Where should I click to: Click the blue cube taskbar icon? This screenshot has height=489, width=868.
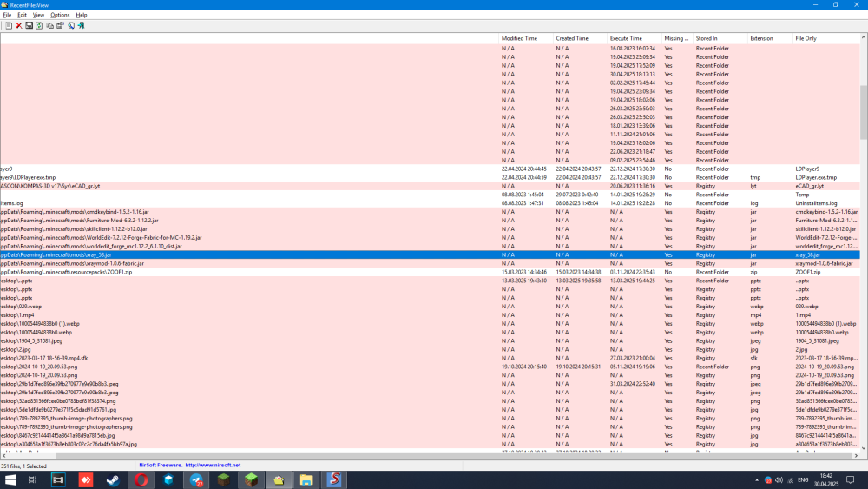pos(168,480)
